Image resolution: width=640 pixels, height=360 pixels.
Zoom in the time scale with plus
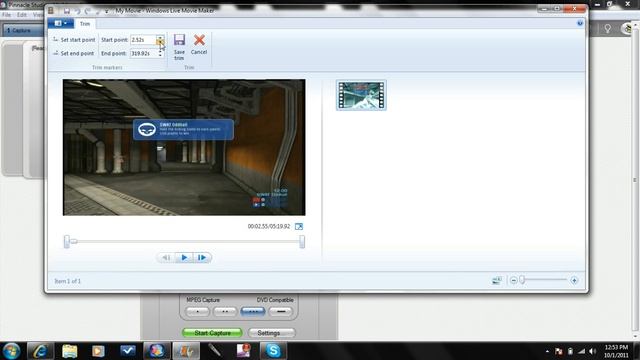[x=574, y=280]
